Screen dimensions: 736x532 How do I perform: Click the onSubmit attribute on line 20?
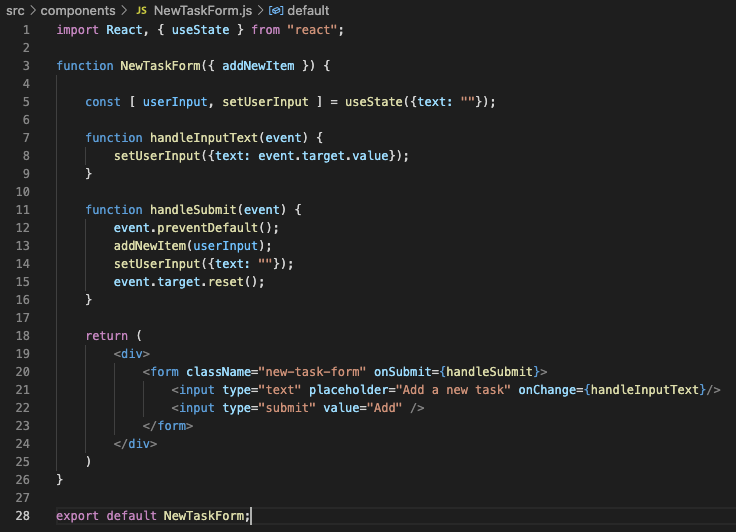[402, 372]
